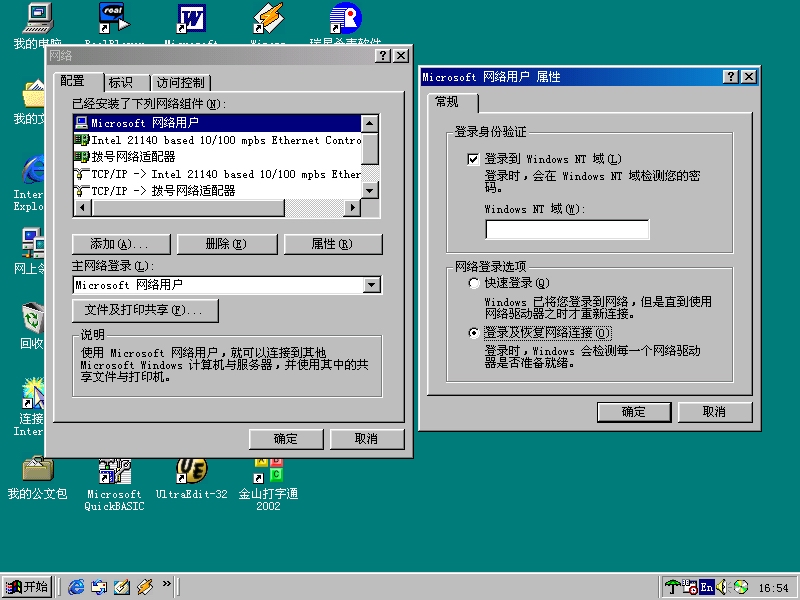Launch Winamp desktop shortcut
This screenshot has height=600, width=800.
pos(268,19)
